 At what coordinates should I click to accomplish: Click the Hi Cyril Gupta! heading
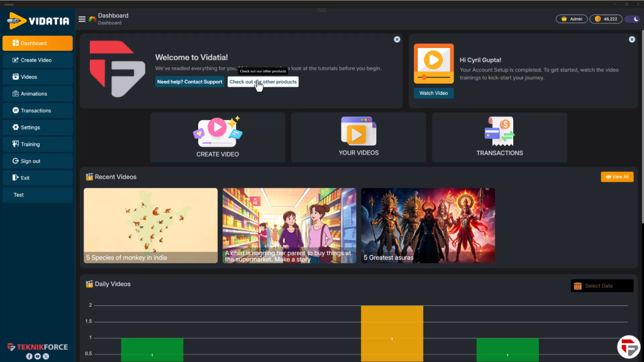[x=480, y=60]
